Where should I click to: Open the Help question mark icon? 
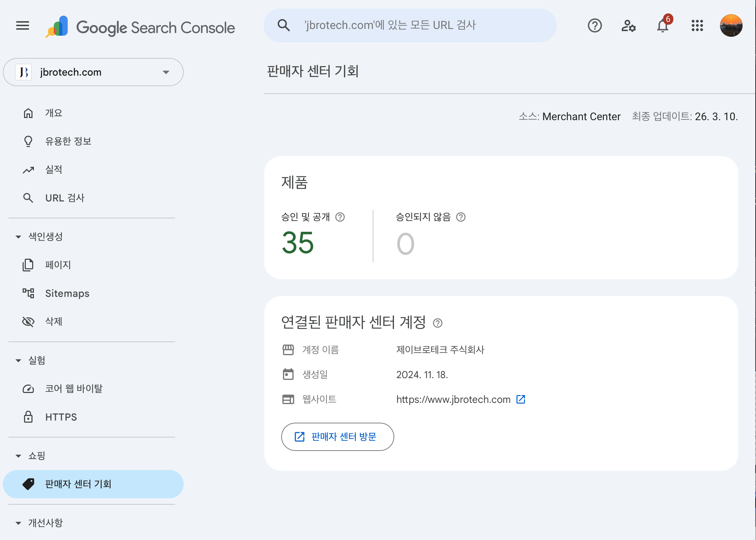(595, 25)
